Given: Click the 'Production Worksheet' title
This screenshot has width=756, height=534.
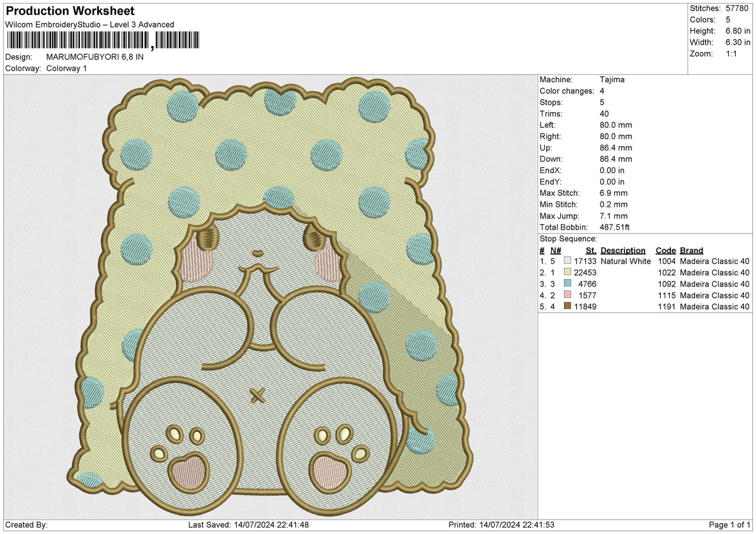Looking at the screenshot, I should click(x=70, y=11).
